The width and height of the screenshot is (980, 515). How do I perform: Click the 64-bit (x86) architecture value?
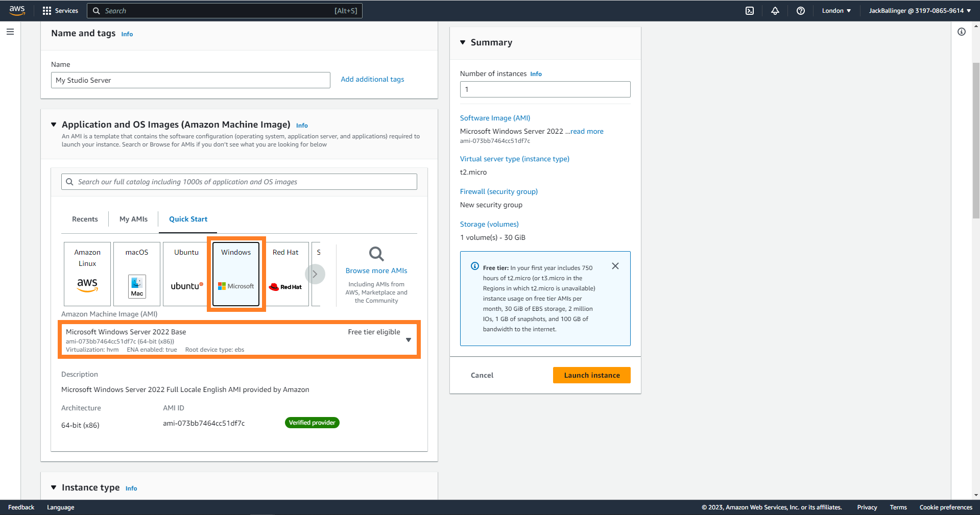pos(80,425)
